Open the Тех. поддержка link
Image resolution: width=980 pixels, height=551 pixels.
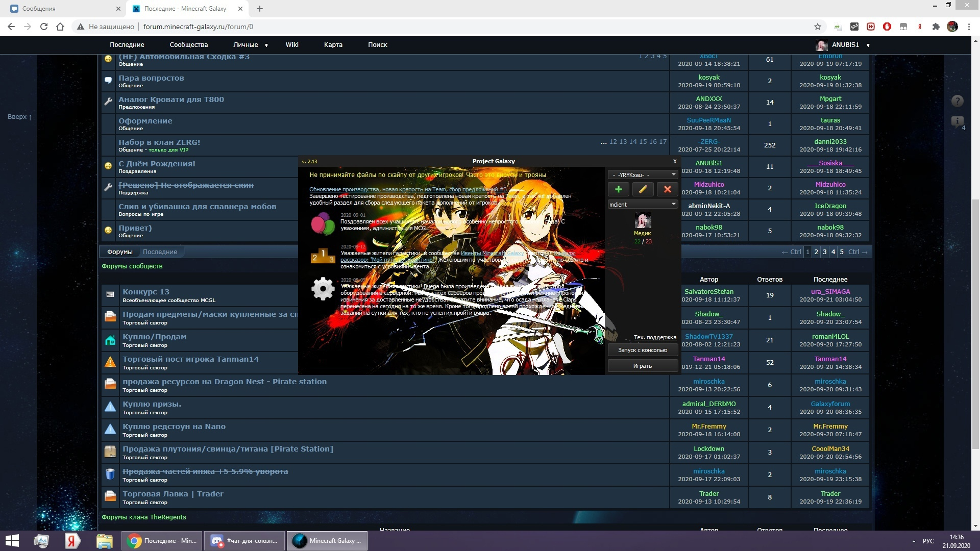(x=655, y=337)
